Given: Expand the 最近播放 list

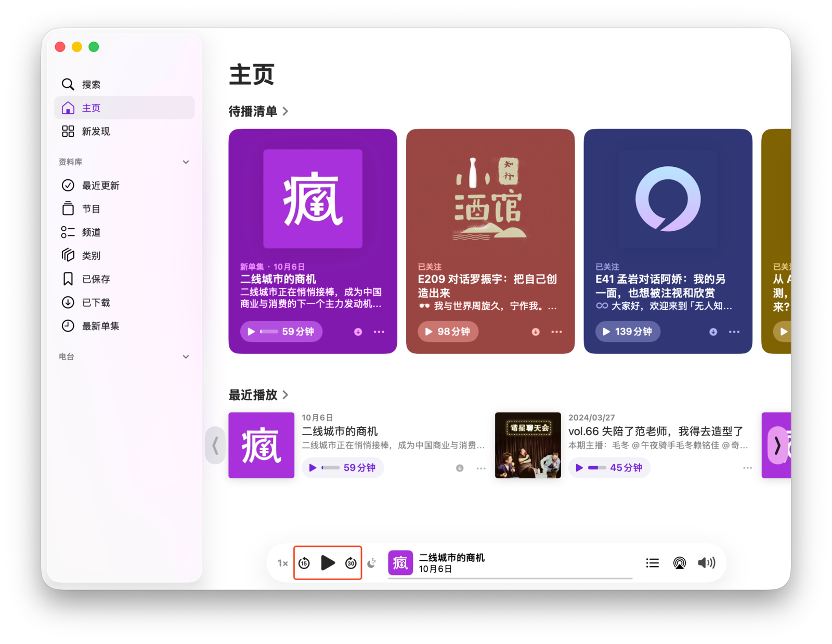Looking at the screenshot, I should 258,395.
